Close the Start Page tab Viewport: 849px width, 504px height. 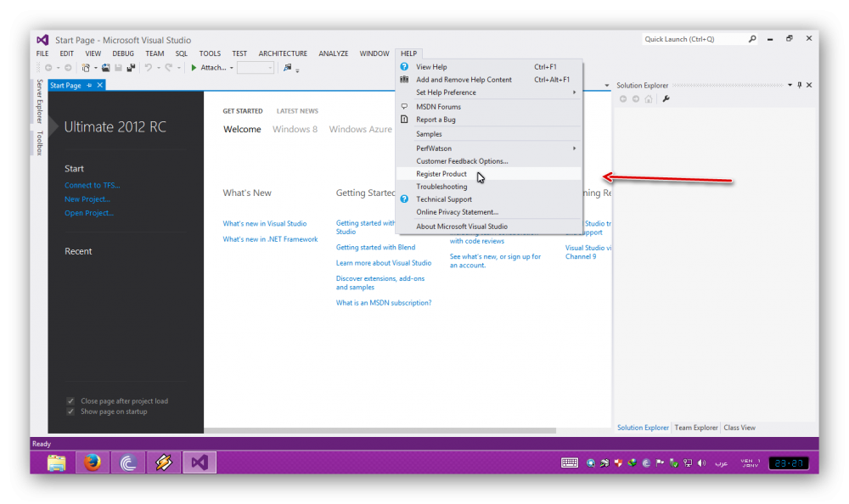point(100,85)
